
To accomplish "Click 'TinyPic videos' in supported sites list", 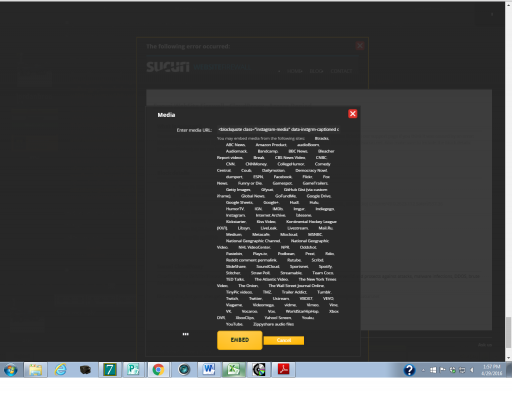I will [239, 292].
